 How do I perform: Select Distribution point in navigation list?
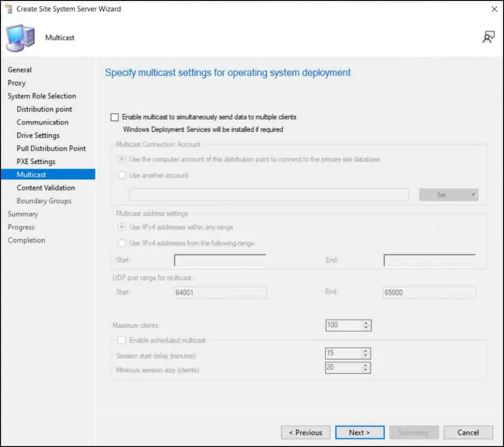44,109
